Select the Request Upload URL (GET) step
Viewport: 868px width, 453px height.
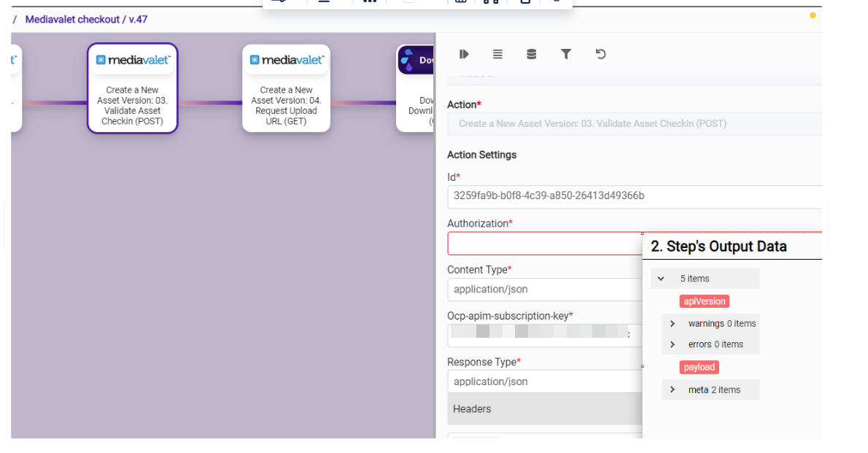[x=286, y=106]
